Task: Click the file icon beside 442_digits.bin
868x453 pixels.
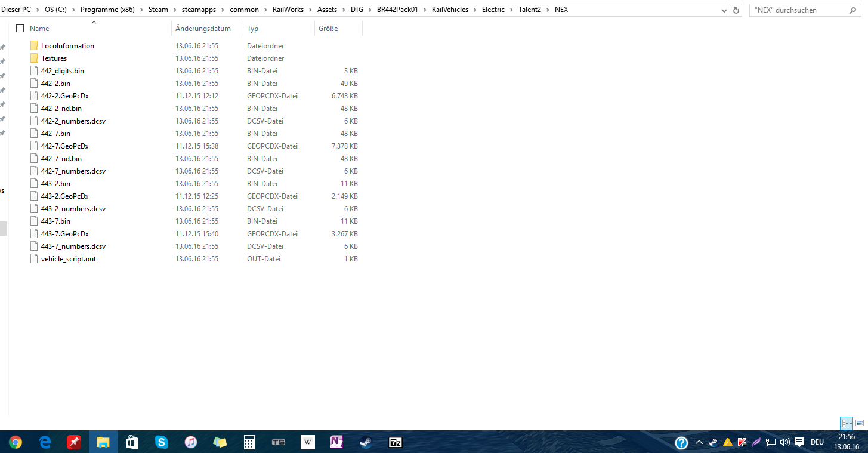Action: click(34, 71)
